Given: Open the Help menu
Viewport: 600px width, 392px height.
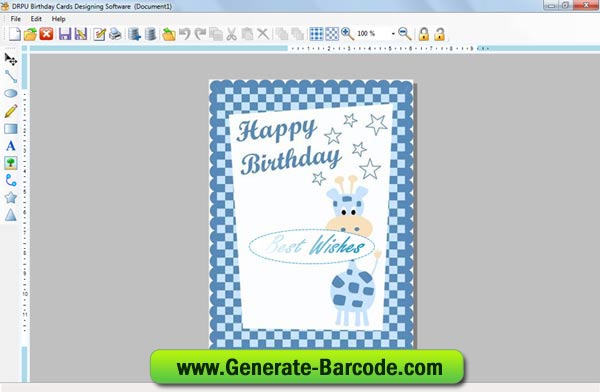Looking at the screenshot, I should point(59,19).
